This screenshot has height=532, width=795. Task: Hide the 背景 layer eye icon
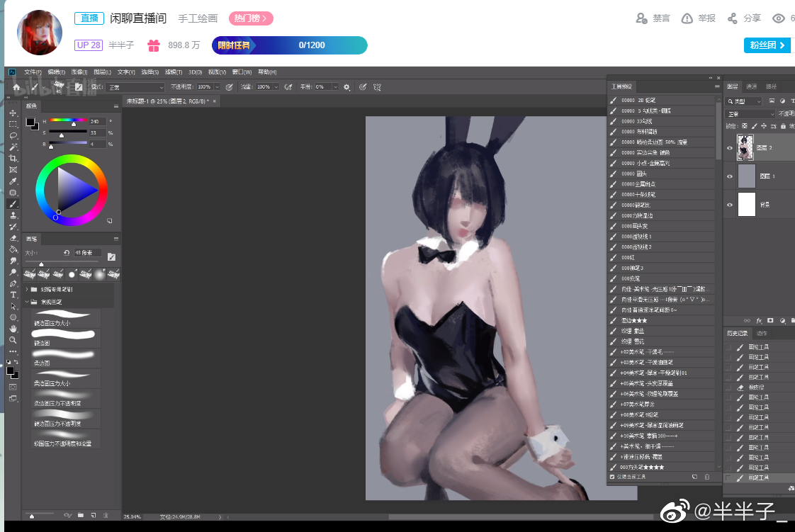[x=730, y=205]
